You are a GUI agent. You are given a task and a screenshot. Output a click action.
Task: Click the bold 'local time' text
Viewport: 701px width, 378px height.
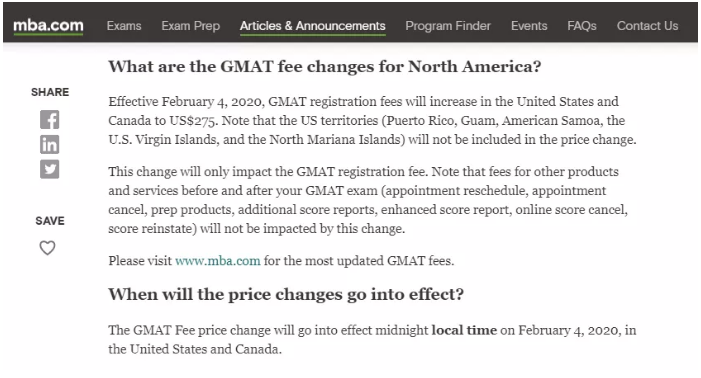pos(464,330)
